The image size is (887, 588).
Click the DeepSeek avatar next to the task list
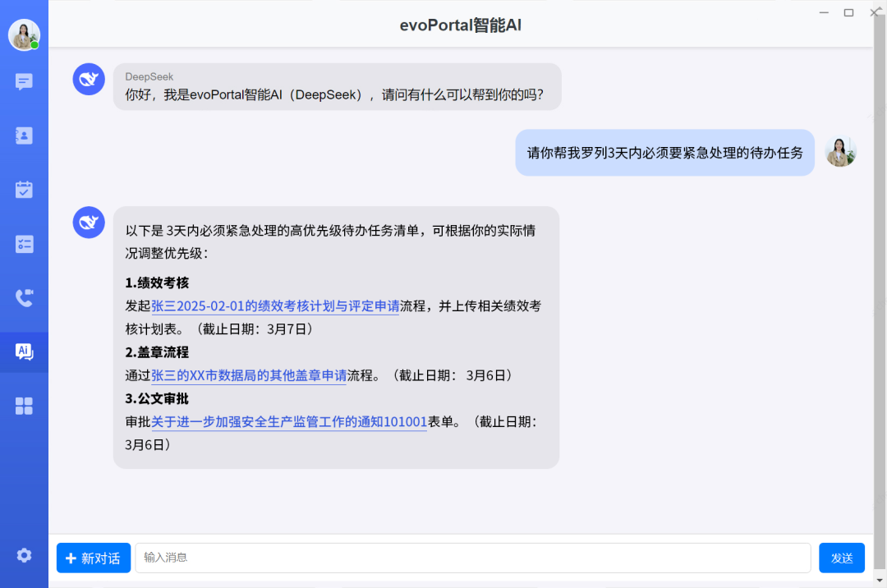point(89,222)
